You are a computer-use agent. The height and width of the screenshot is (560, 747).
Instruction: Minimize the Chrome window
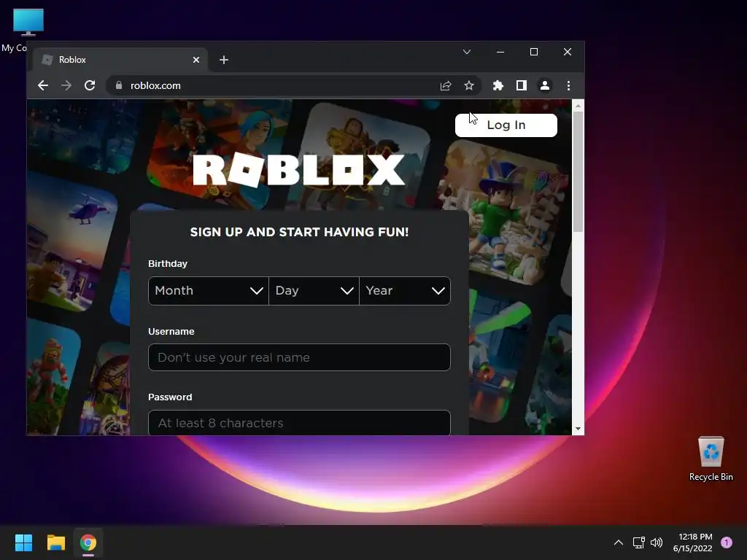pos(500,52)
